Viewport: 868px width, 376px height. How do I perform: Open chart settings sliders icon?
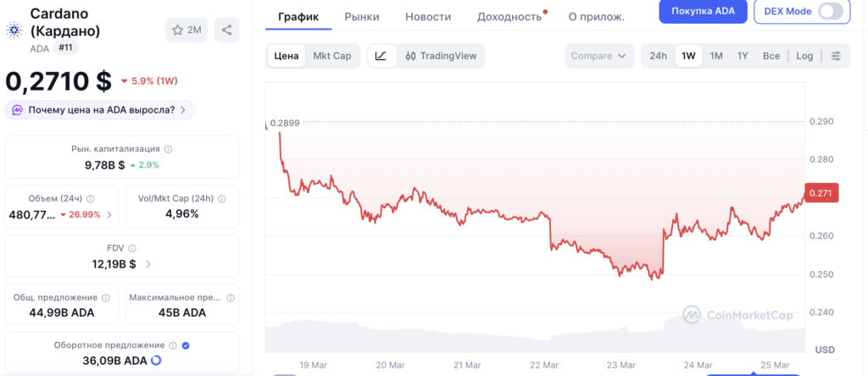point(836,56)
